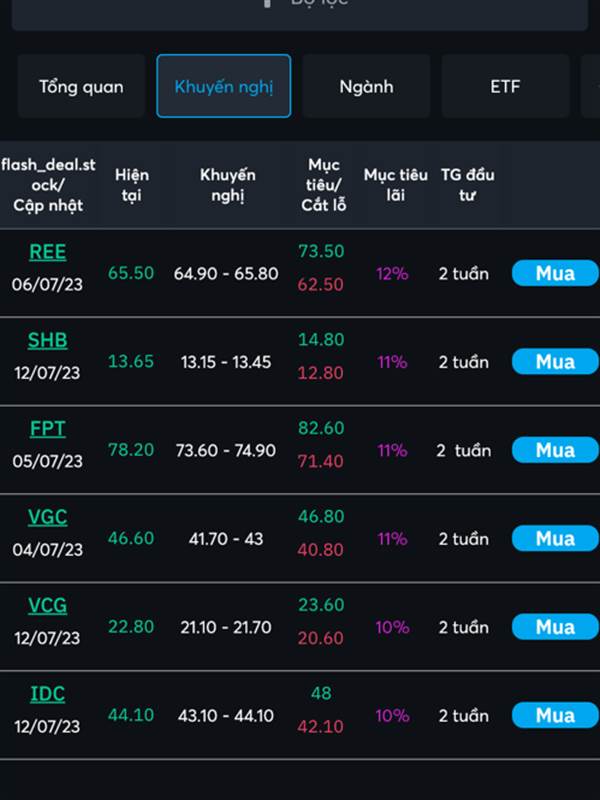Click recommended range 64.90 - 65.80
600x800 pixels.
[226, 273]
